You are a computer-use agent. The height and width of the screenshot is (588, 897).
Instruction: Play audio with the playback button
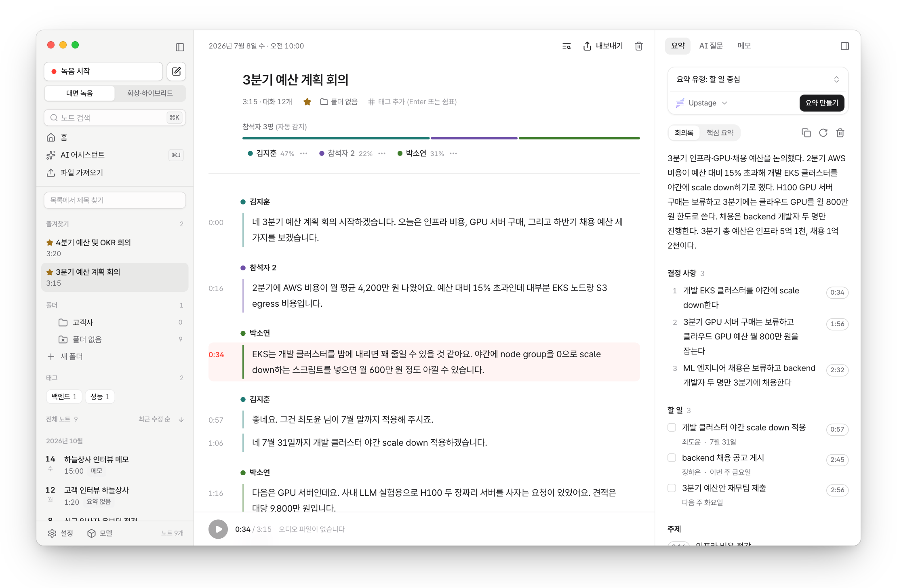[218, 529]
